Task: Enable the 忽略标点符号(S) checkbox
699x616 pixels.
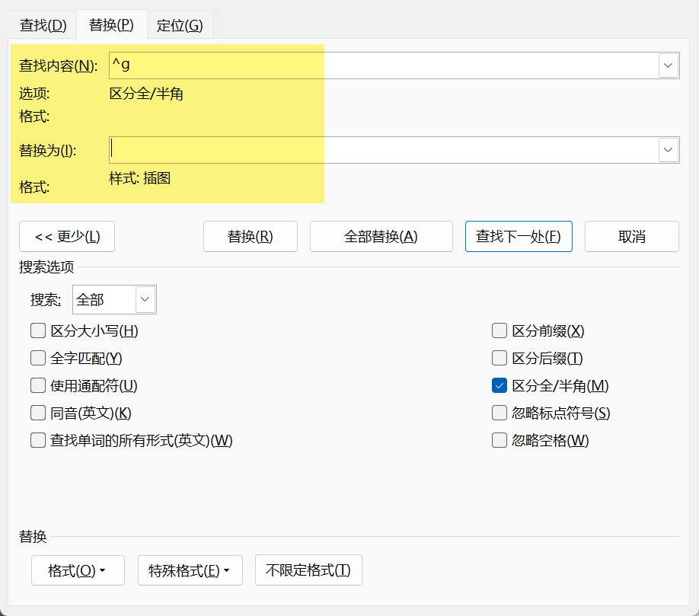Action: coord(500,413)
